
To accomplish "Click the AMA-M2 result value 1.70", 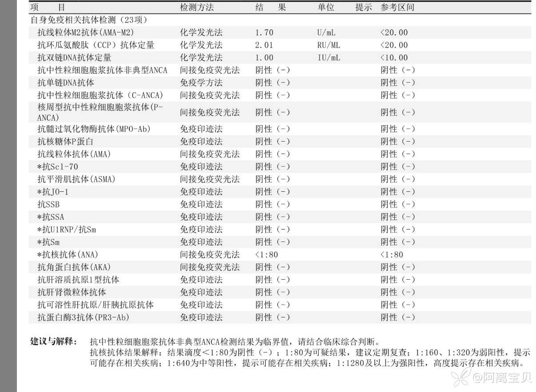I will pos(264,32).
